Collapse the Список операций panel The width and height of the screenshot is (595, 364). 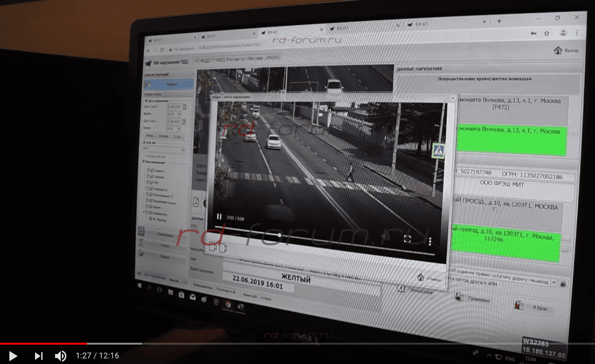coord(192,74)
